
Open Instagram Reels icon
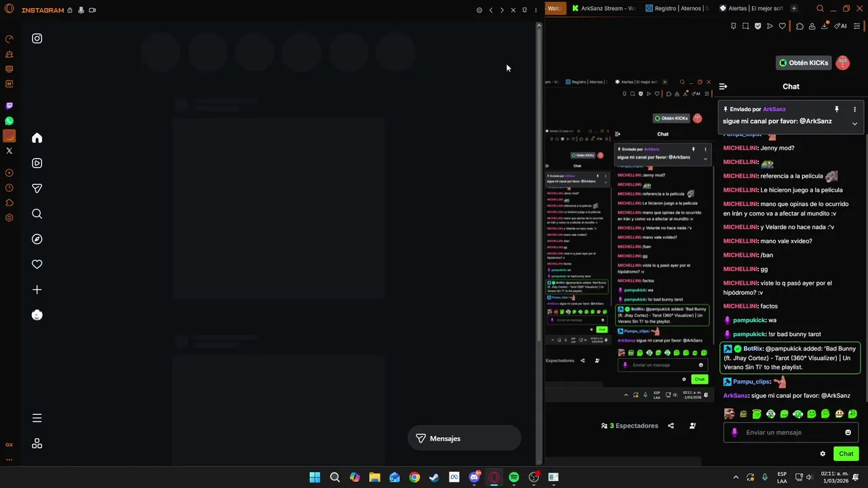37,163
